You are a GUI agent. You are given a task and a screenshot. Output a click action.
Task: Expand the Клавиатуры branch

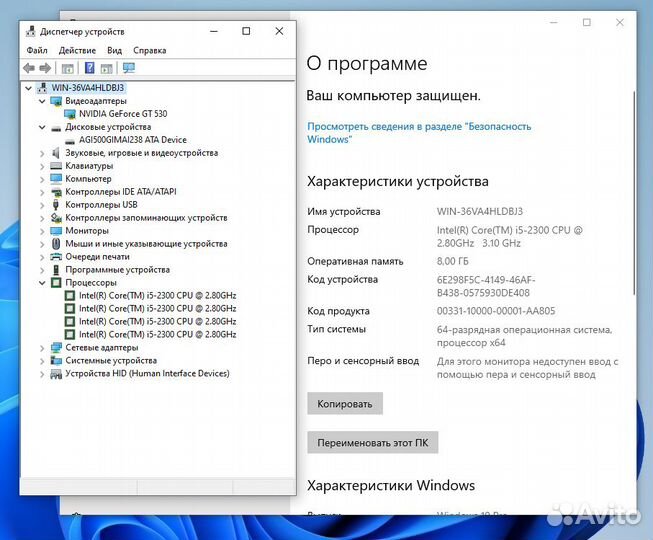[42, 167]
